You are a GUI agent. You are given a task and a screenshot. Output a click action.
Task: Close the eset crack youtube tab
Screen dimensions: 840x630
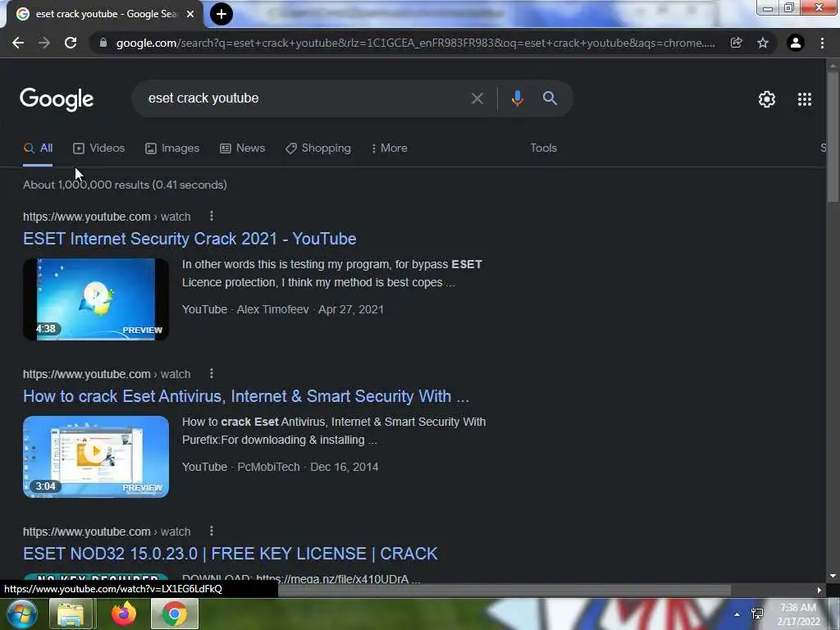190,14
